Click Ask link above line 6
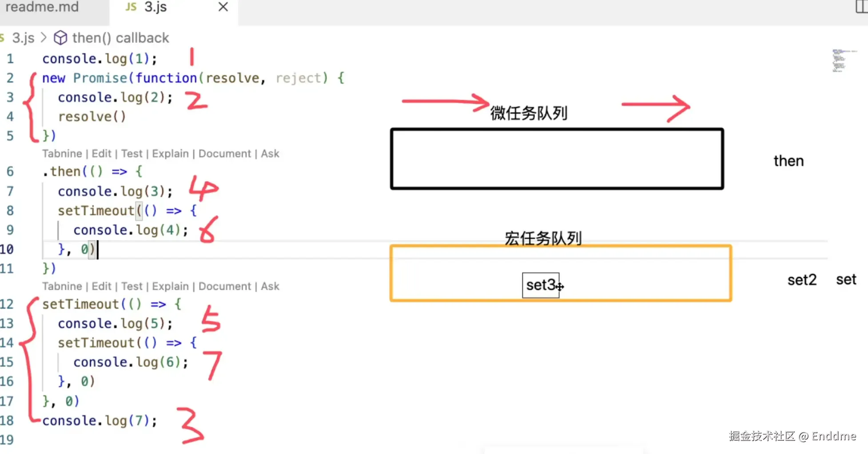Viewport: 868px width, 454px height. pyautogui.click(x=270, y=154)
